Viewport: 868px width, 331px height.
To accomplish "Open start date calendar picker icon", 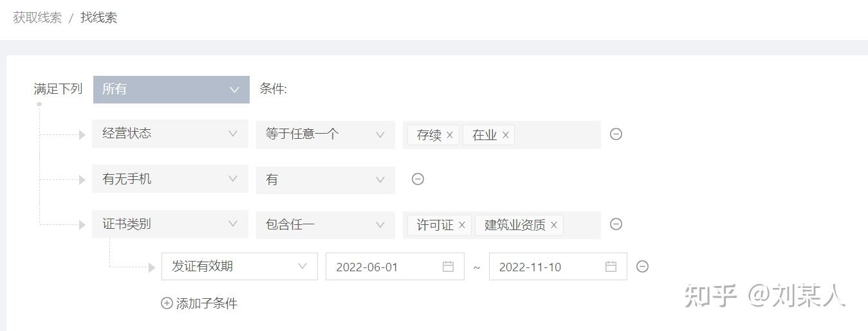I will [x=448, y=267].
